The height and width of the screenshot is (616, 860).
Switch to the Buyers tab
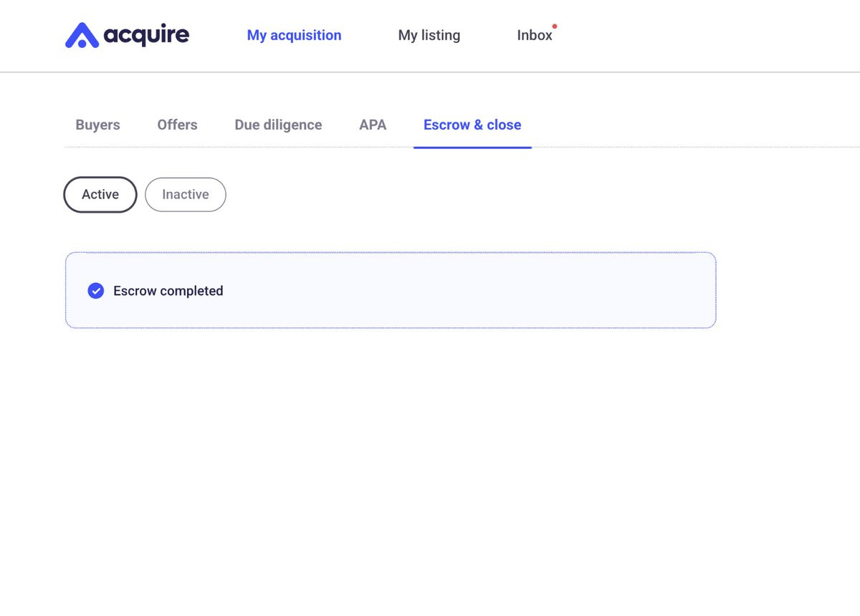pos(97,125)
